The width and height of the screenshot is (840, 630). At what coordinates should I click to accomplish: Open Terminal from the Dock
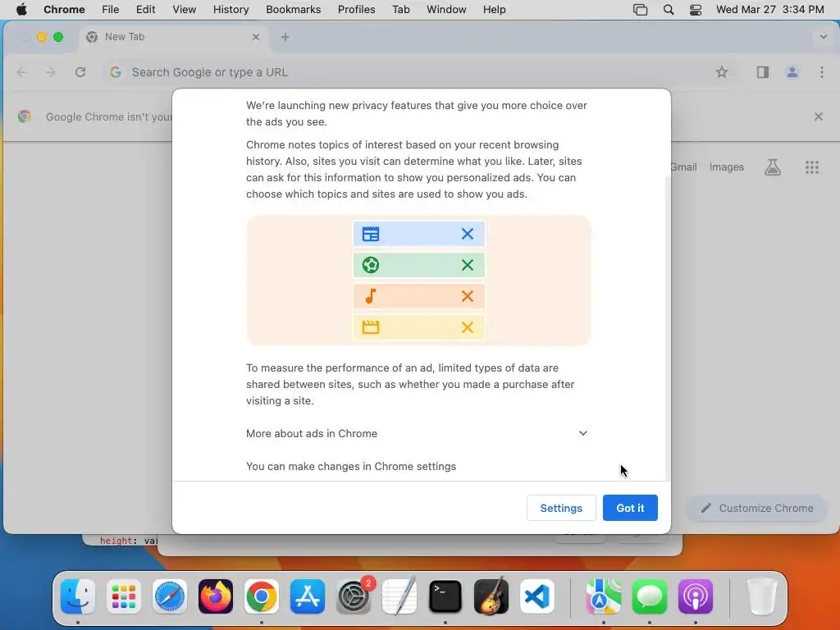point(445,596)
